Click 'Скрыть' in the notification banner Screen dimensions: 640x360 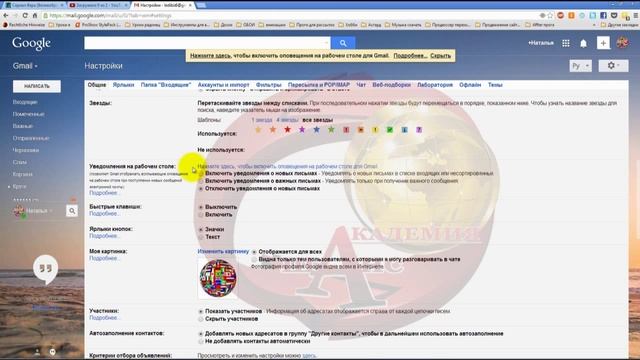pos(441,56)
